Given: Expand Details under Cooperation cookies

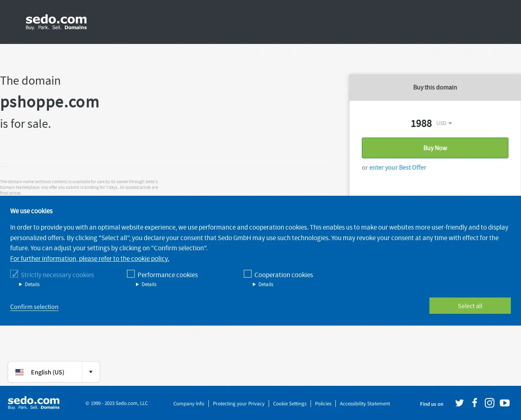Looking at the screenshot, I should (263, 284).
